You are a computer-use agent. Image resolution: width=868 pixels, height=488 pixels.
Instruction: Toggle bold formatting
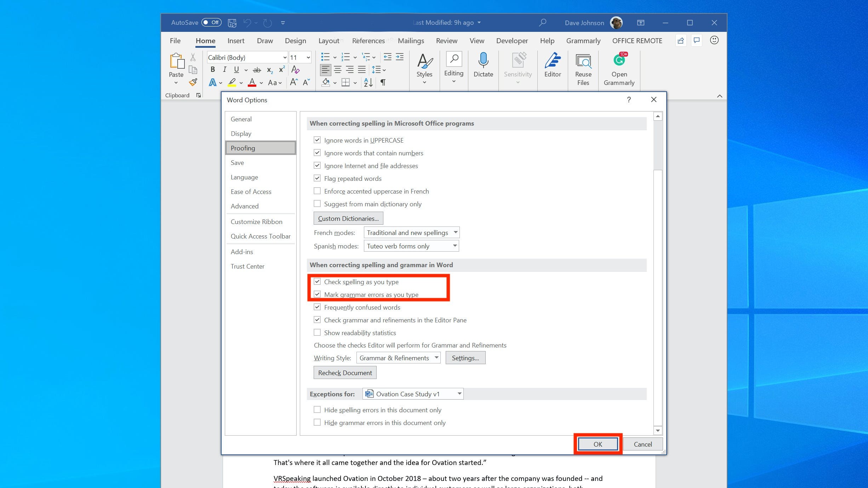pyautogui.click(x=212, y=69)
